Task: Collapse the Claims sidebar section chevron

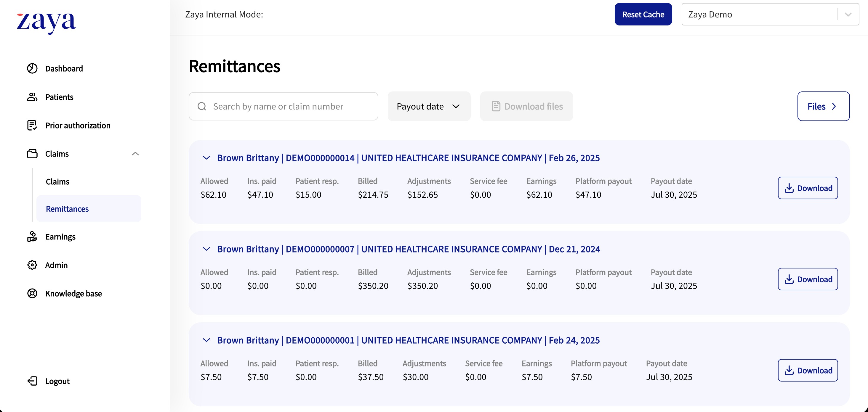Action: coord(135,154)
